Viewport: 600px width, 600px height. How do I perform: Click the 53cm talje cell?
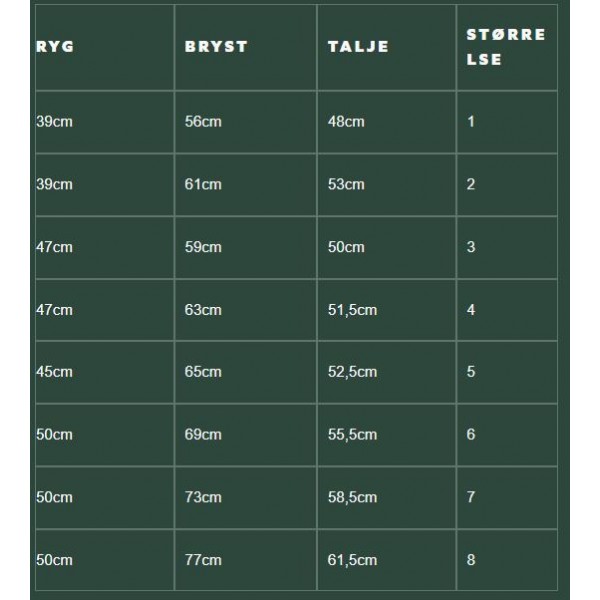coord(346,185)
